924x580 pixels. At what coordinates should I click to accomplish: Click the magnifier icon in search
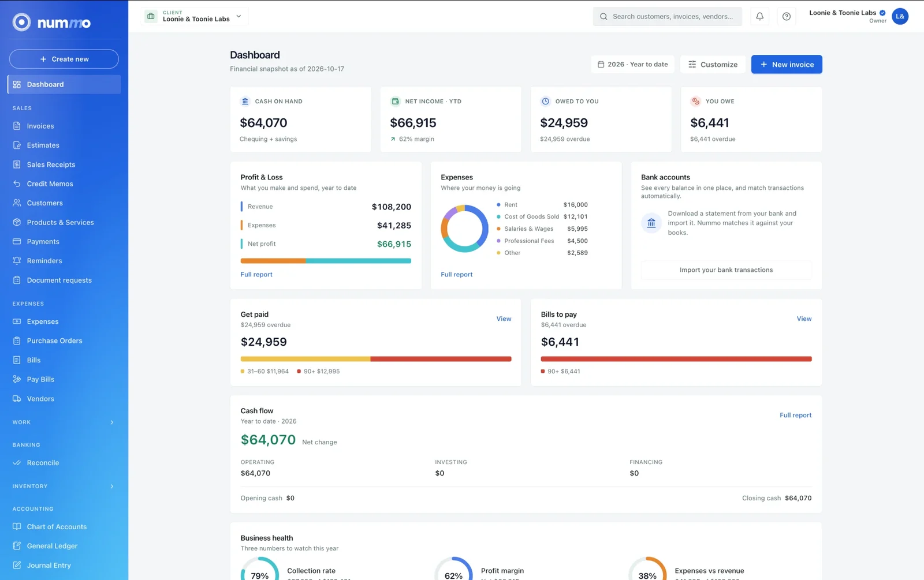click(x=603, y=17)
